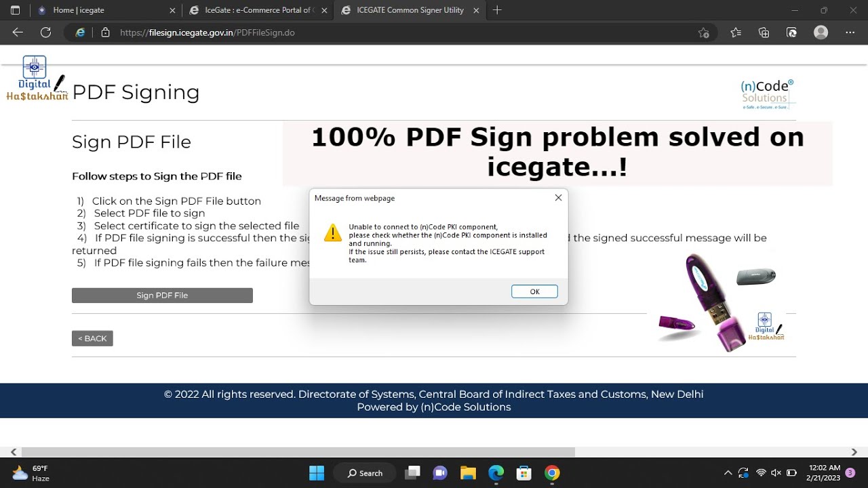
Task: Click the Digital Hastakshar logo
Action: (37, 79)
